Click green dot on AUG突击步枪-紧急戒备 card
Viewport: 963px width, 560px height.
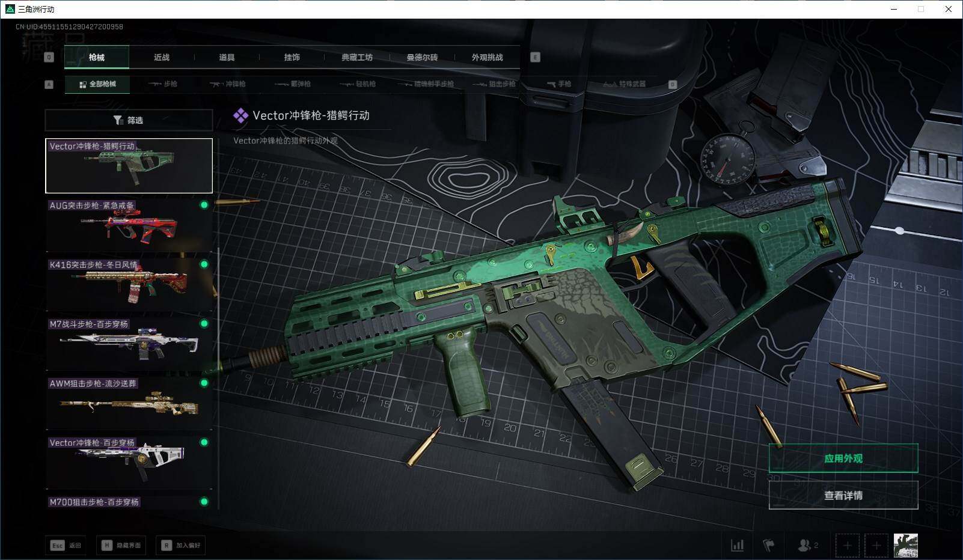click(204, 205)
